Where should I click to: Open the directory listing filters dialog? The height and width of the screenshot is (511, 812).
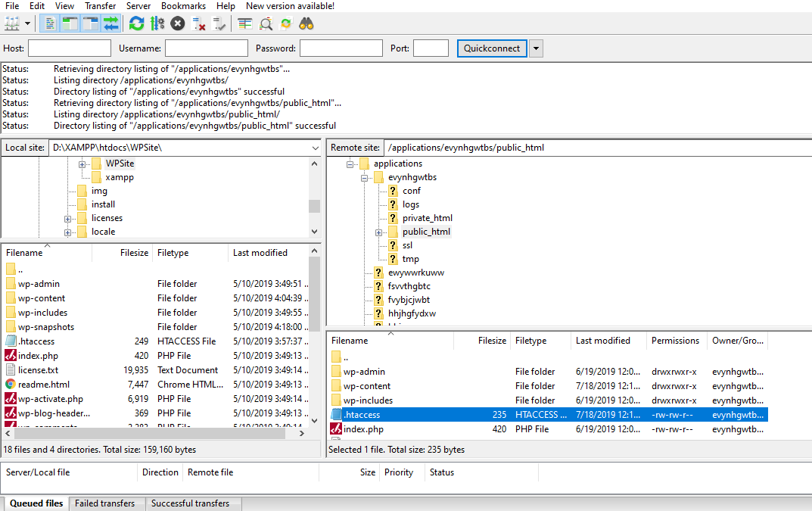(x=245, y=23)
